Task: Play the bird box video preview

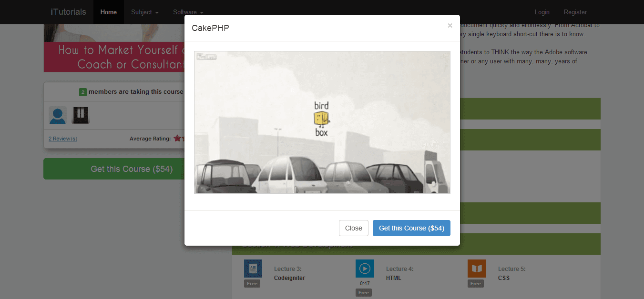Action: click(x=322, y=122)
